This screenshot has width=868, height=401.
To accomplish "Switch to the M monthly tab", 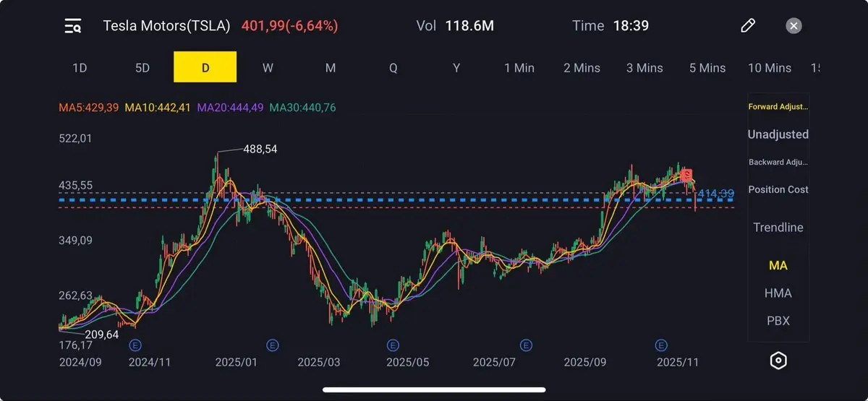I will point(331,68).
